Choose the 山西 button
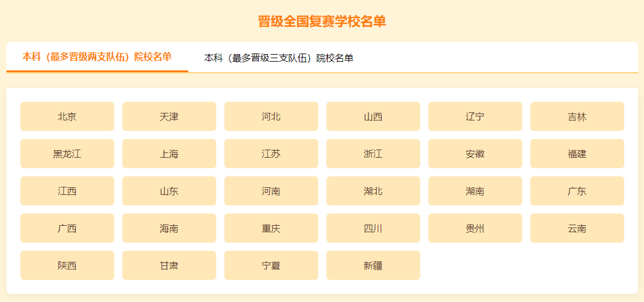The image size is (644, 302). coord(374,116)
